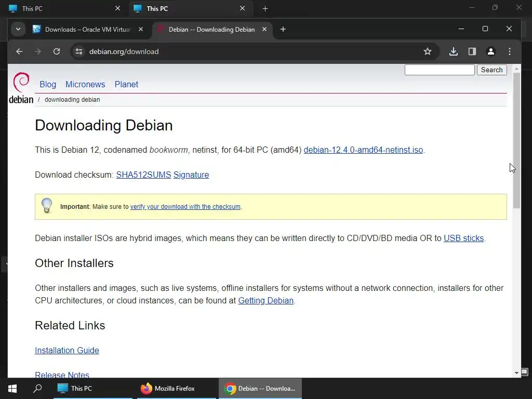This screenshot has width=532, height=399.
Task: Open a new Chrome tab
Action: [x=283, y=29]
